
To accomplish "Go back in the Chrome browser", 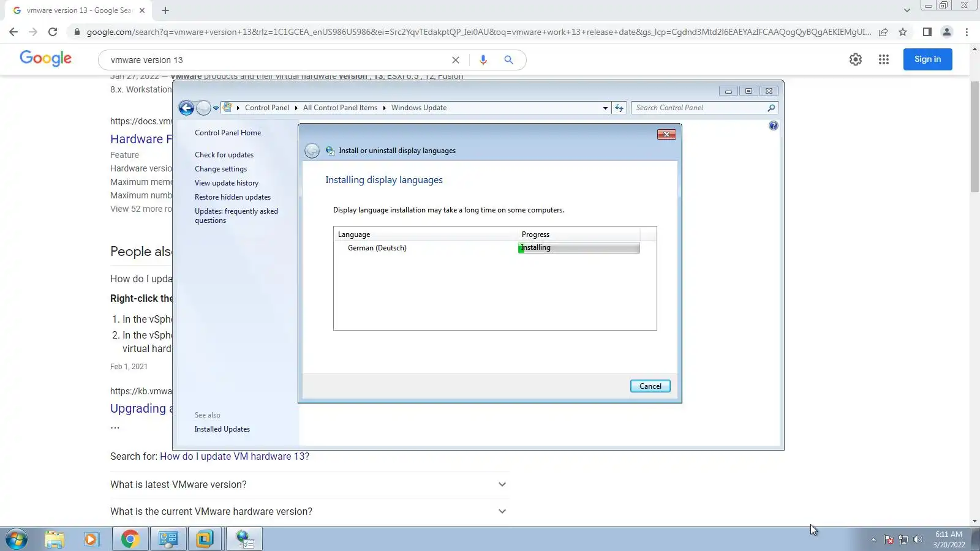I will pyautogui.click(x=13, y=32).
